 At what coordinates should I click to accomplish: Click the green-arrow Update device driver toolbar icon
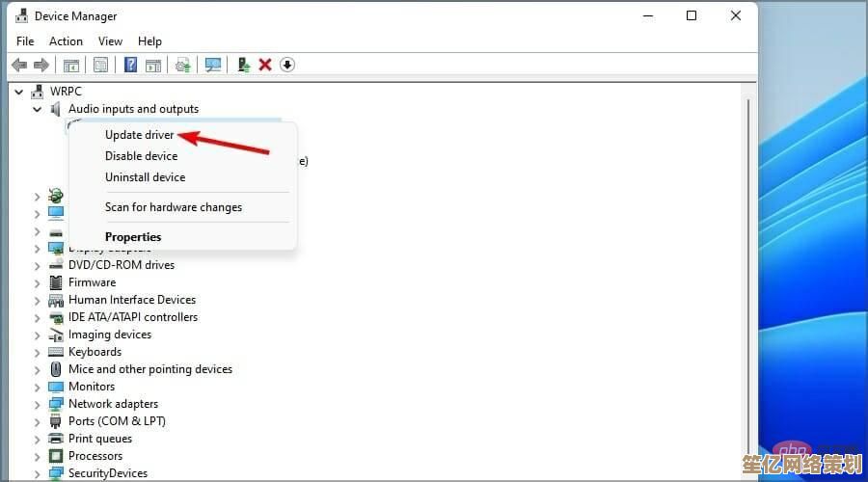[x=243, y=65]
